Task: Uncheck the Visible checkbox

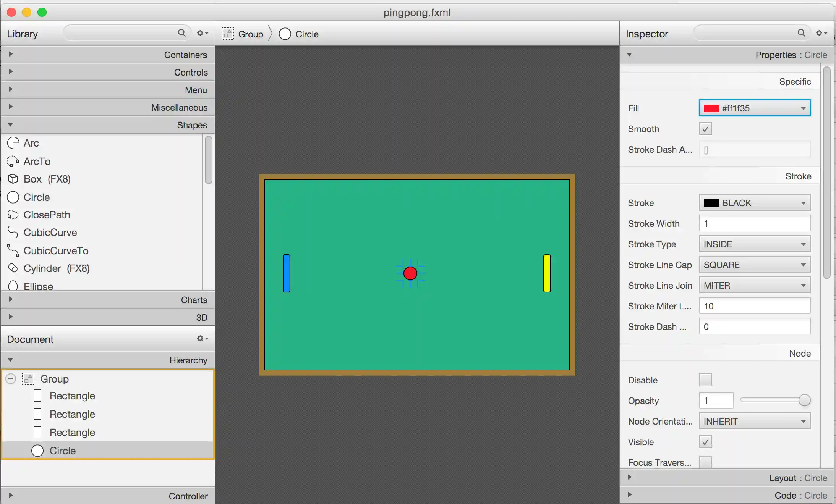Action: [705, 441]
